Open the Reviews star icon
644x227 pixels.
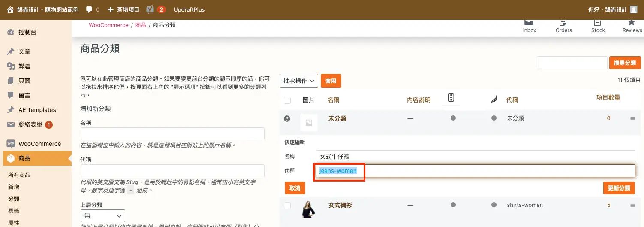click(632, 22)
